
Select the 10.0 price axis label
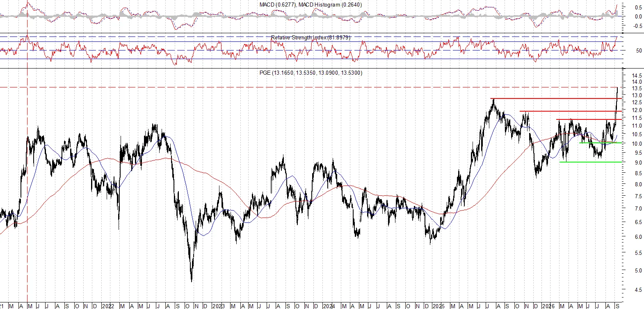coord(637,144)
